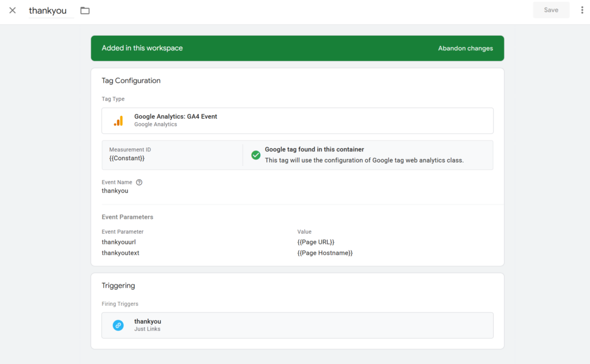Select the thankyoutext event parameter
The image size is (590, 364).
120,253
